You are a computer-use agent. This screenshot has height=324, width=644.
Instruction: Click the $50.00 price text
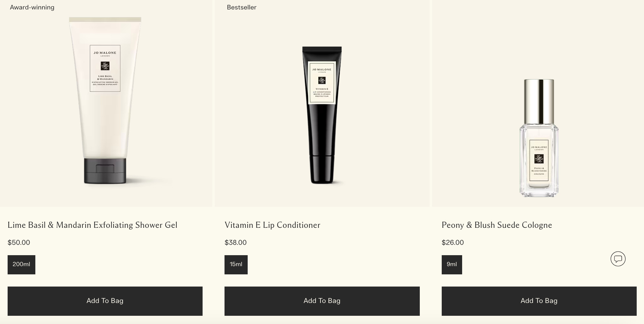pyautogui.click(x=19, y=243)
